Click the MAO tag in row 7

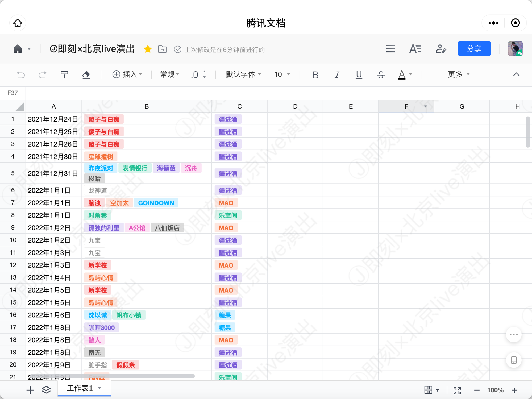(226, 203)
